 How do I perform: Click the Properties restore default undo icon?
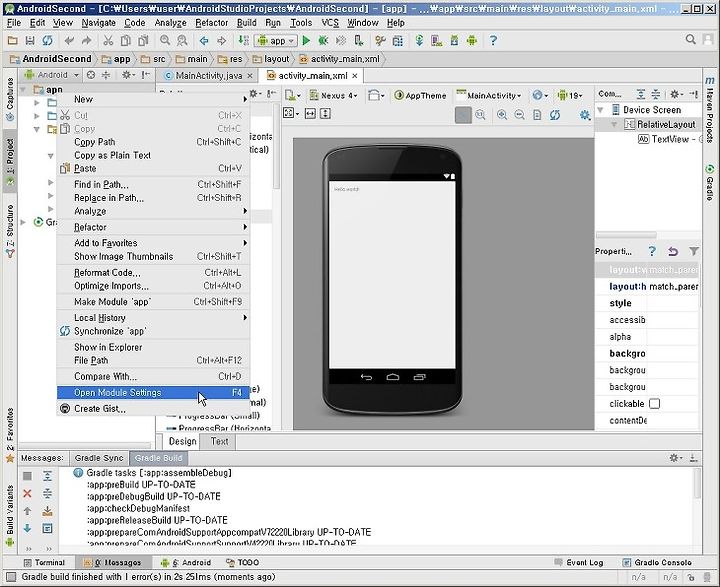[673, 251]
